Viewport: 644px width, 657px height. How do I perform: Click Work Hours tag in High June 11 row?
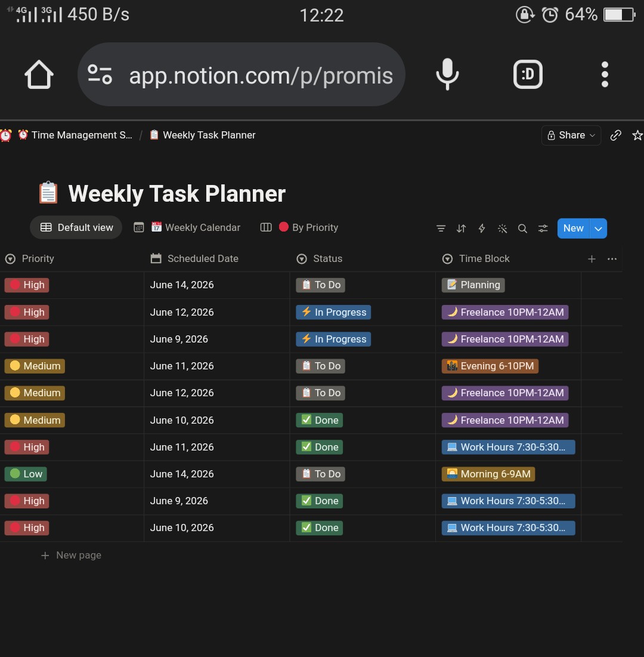[508, 447]
